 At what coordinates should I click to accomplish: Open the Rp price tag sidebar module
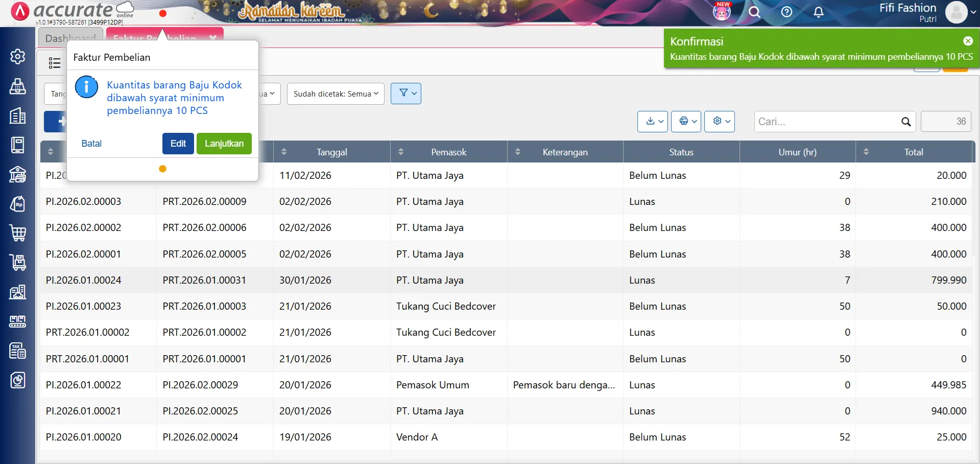(18, 204)
